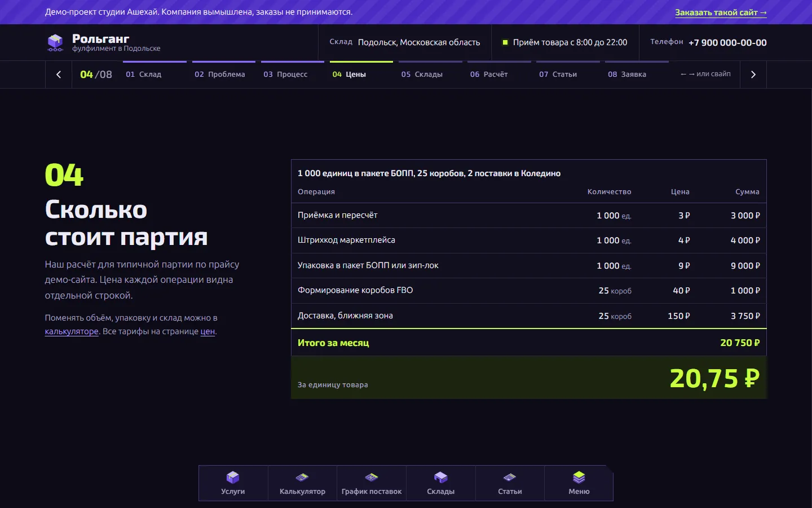The image size is (812, 508).
Task: Click Рольганг brand name
Action: tap(100, 38)
